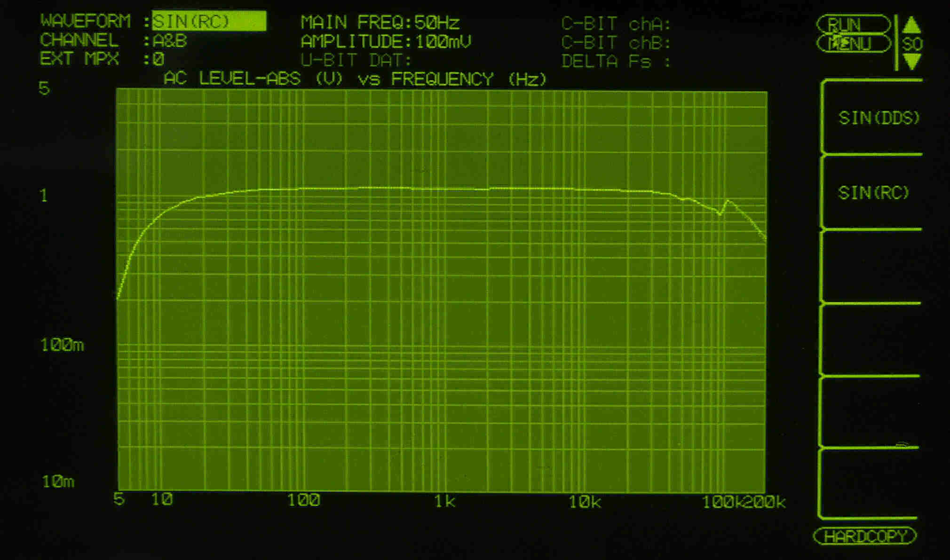
Task: Click the dip in curve near 100k
Action: (720, 214)
